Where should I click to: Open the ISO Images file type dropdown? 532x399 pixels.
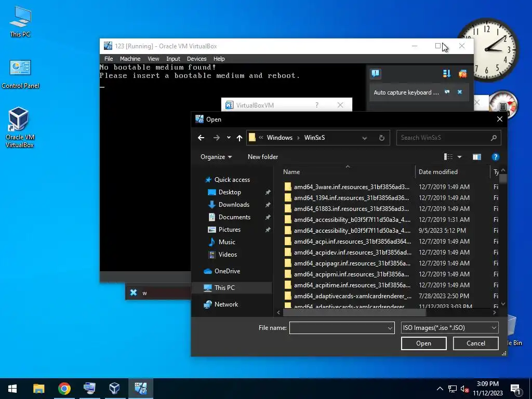tap(449, 328)
